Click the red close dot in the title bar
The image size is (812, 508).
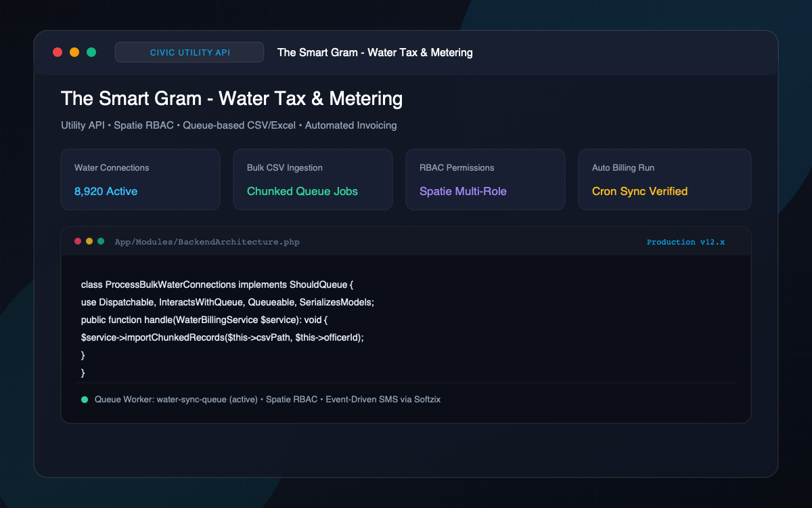tap(58, 52)
